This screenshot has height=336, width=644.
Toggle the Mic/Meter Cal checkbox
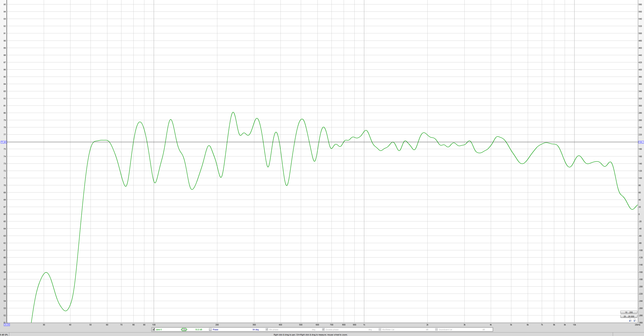point(380,330)
